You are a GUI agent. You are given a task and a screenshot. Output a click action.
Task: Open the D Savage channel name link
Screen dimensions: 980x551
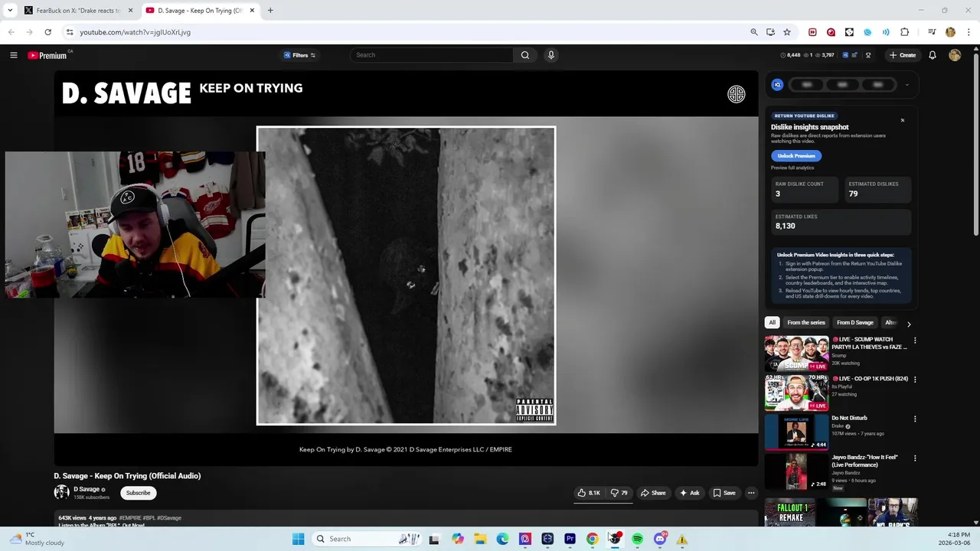click(x=87, y=490)
